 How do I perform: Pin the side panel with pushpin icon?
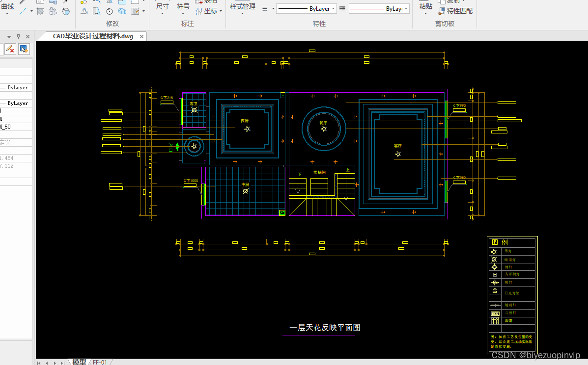18,36
